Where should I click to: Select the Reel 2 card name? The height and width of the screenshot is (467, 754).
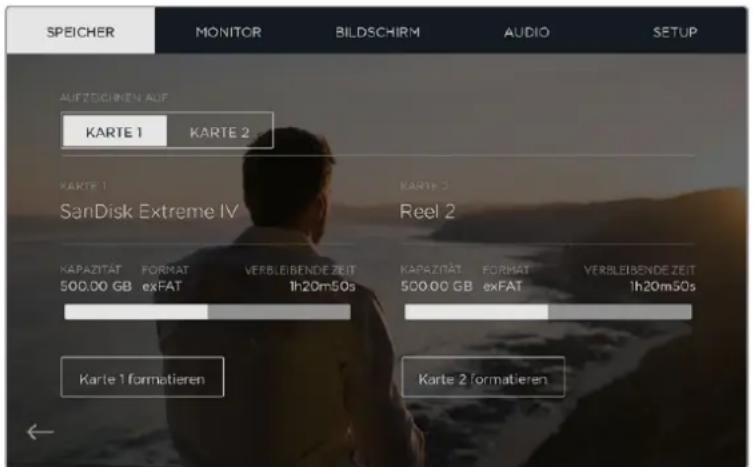coord(427,211)
